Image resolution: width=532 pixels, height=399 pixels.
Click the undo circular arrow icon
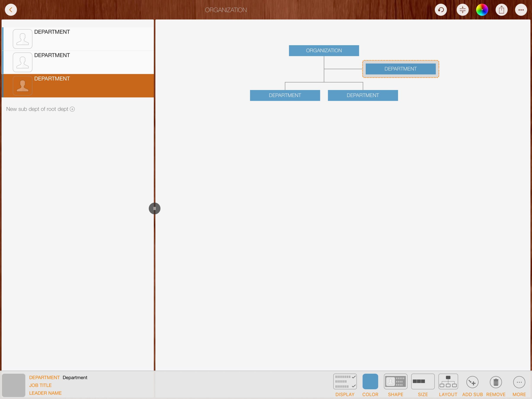pyautogui.click(x=441, y=10)
